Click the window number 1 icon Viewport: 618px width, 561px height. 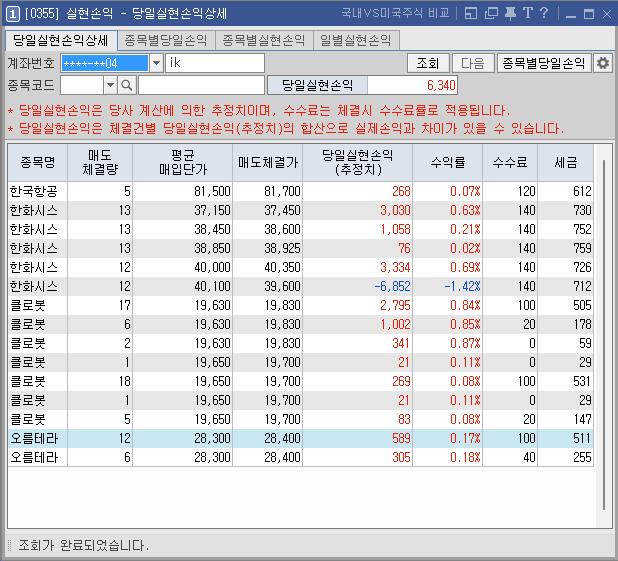click(x=12, y=14)
